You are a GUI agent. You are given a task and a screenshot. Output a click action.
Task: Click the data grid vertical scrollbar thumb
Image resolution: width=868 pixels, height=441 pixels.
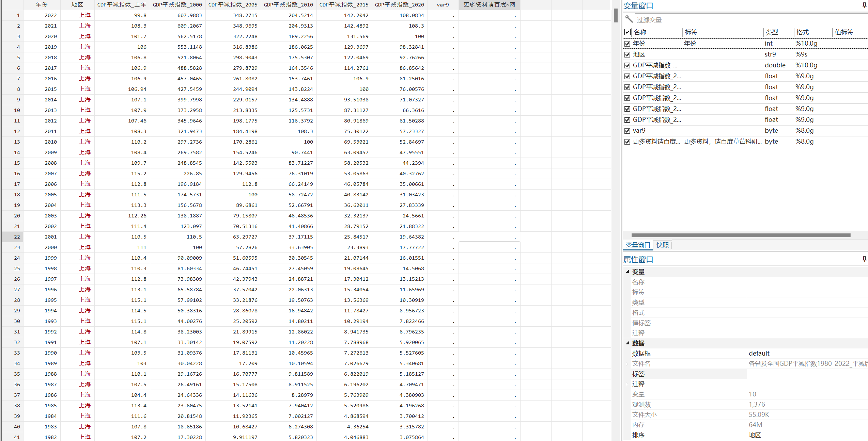pyautogui.click(x=616, y=16)
